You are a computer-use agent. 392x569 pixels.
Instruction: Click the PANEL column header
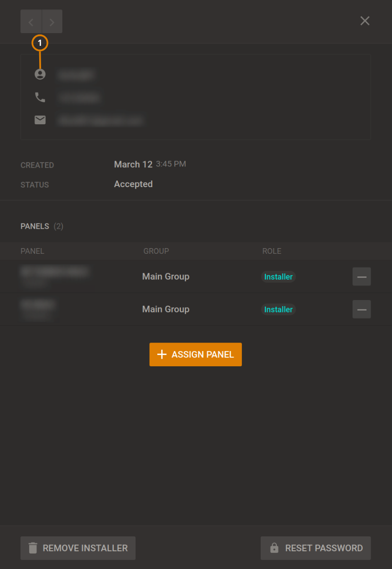tap(32, 251)
